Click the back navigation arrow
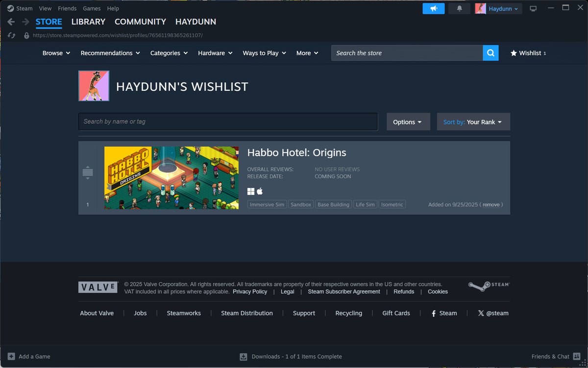Image resolution: width=588 pixels, height=368 pixels. point(11,22)
